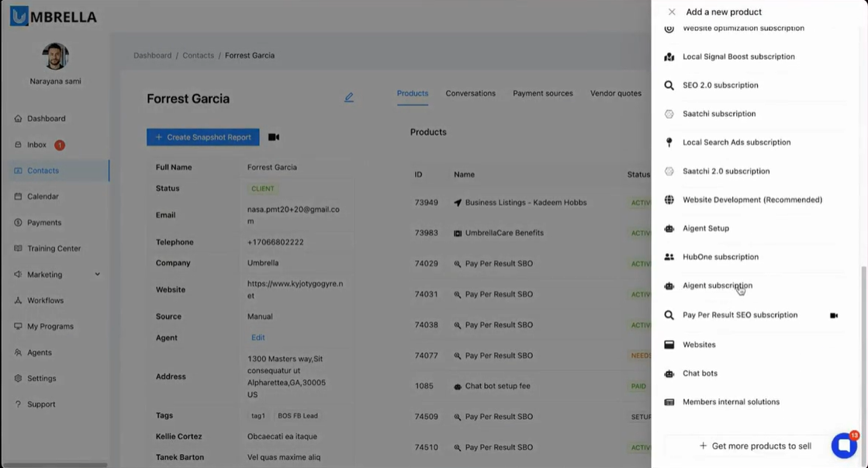Open the chat bubble widget icon

(843, 445)
